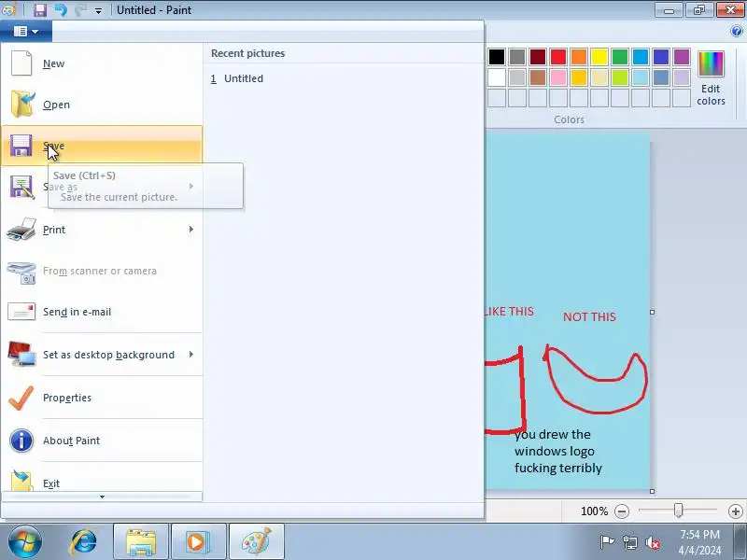Open Customize Quick Access Toolbar dropdown arrow
The image size is (747, 560).
pos(98,10)
